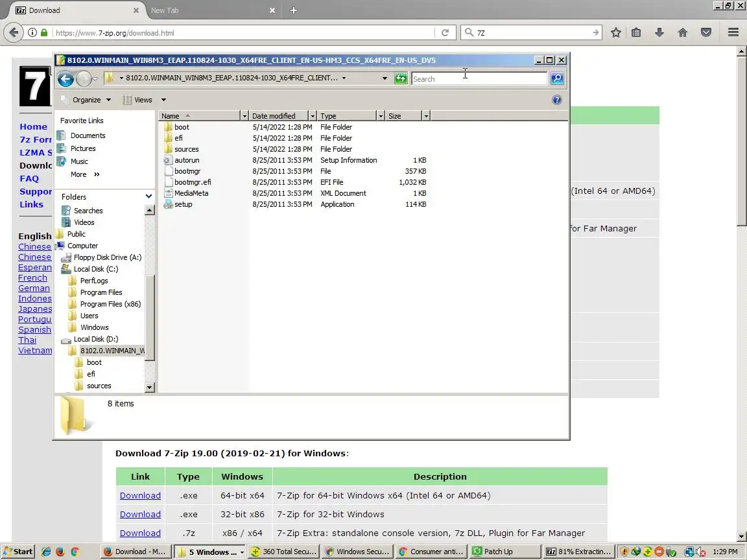Open FAQ link on 7-zip site
This screenshot has height=560, width=747.
29,179
